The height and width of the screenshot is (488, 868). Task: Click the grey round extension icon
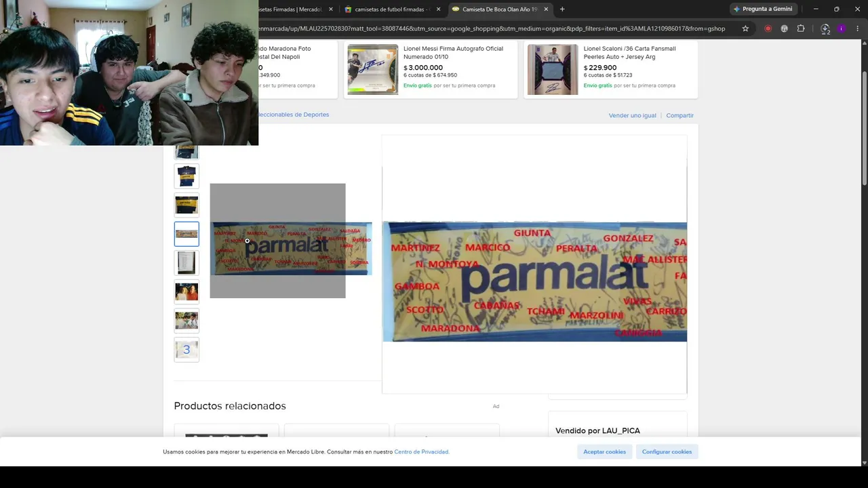click(784, 28)
